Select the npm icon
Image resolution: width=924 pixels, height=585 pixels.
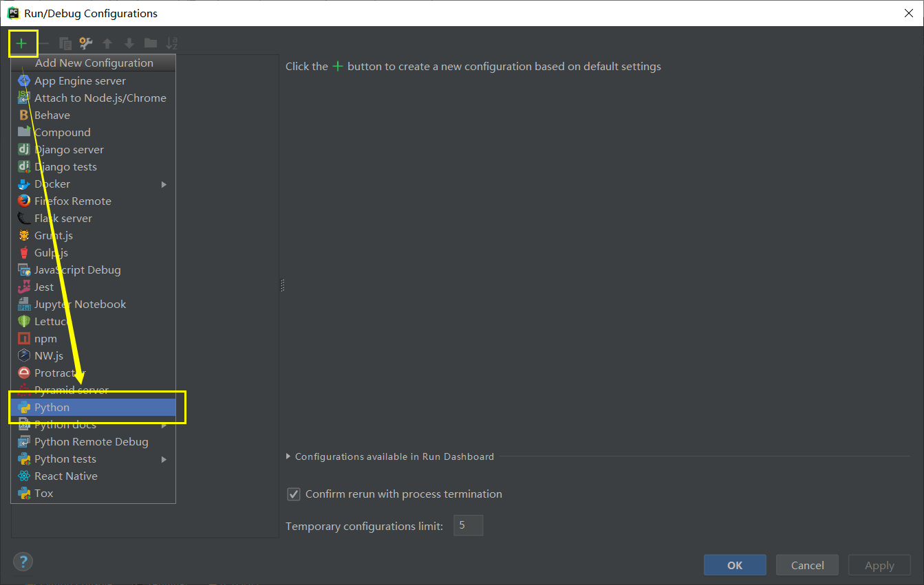coord(24,338)
